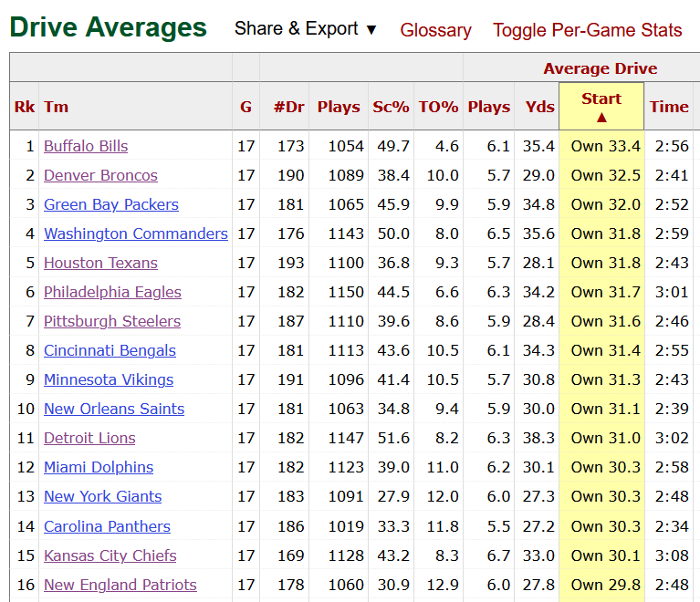Viewport: 700px width, 602px height.
Task: Open the Denver Broncos link
Action: (100, 175)
